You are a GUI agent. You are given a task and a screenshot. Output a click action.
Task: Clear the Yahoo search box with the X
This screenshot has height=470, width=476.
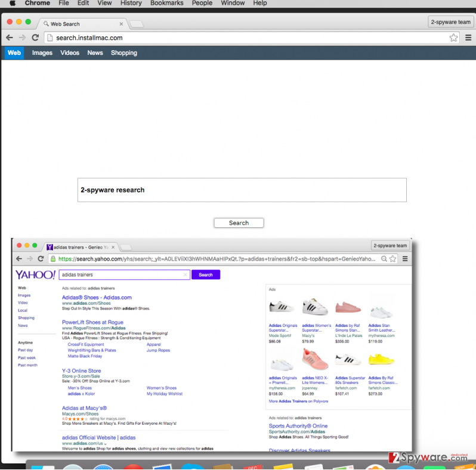(185, 275)
